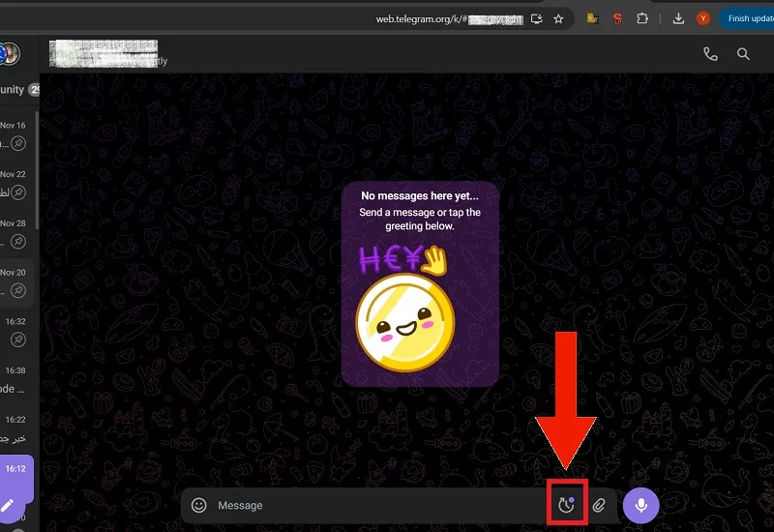
Task: Click the pin icon on the Nov 22 chat
Action: click(x=18, y=192)
